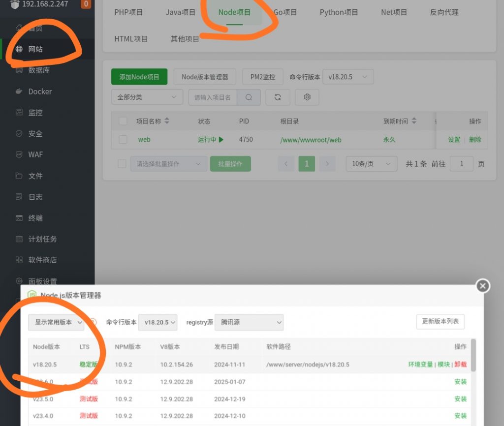Image resolution: width=504 pixels, height=426 pixels.
Task: Tick the checkbox for the web project
Action: (x=123, y=140)
